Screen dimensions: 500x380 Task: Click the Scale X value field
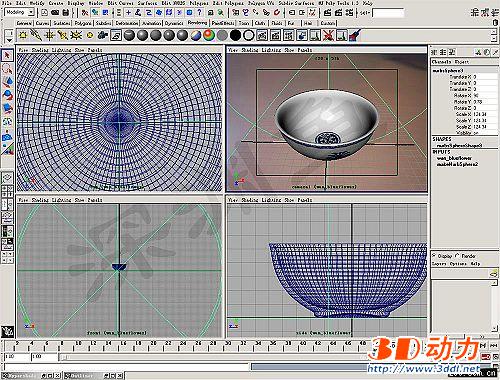pyautogui.click(x=485, y=114)
